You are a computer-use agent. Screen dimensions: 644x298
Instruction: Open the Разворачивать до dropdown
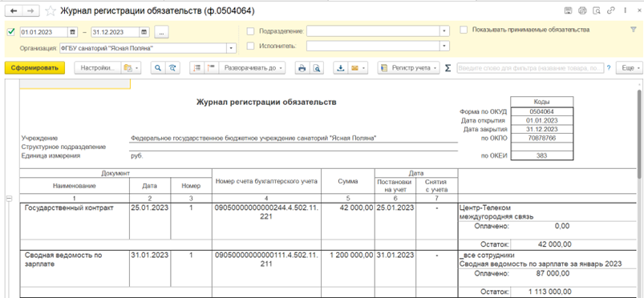[x=253, y=69]
